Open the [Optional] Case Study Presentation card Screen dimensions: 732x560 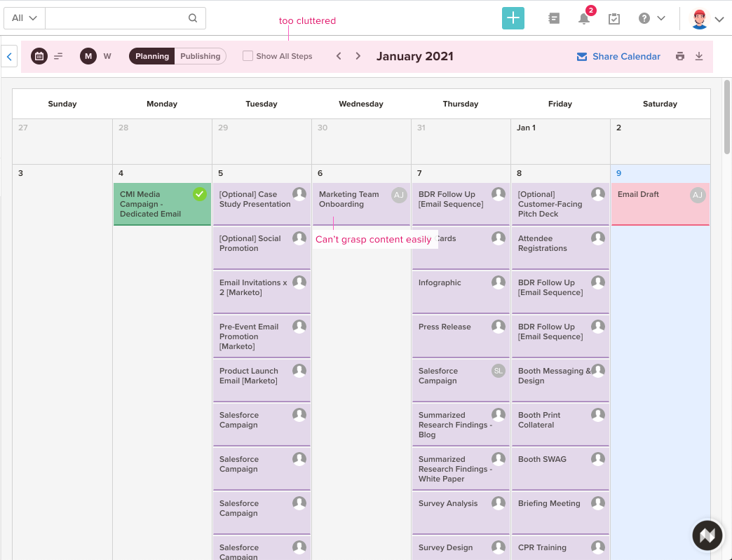(x=262, y=204)
